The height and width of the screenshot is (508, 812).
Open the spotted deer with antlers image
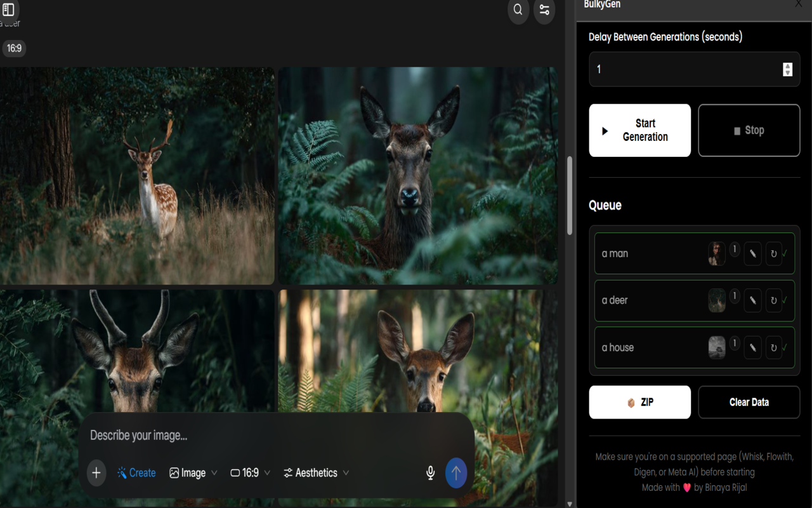tap(137, 176)
